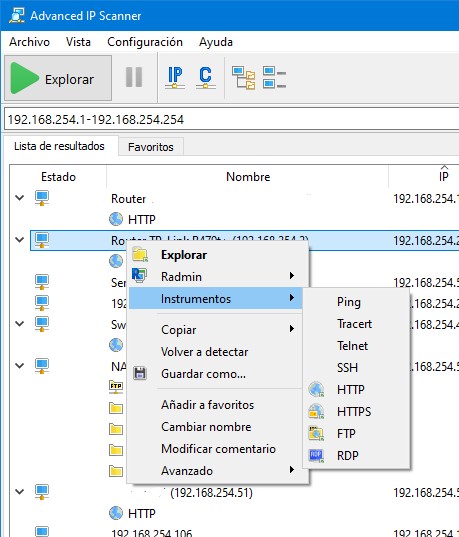The width and height of the screenshot is (459, 537).
Task: Sort by the IP column header
Action: pyautogui.click(x=443, y=177)
